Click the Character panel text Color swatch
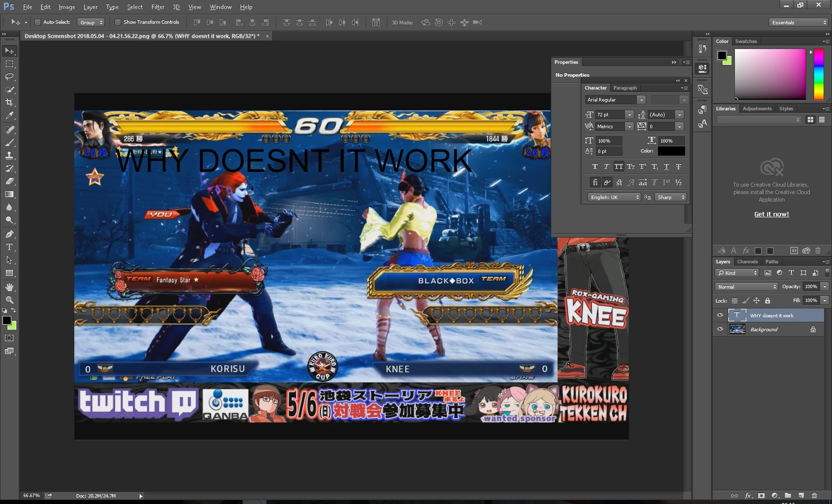The width and height of the screenshot is (832, 504). click(671, 151)
